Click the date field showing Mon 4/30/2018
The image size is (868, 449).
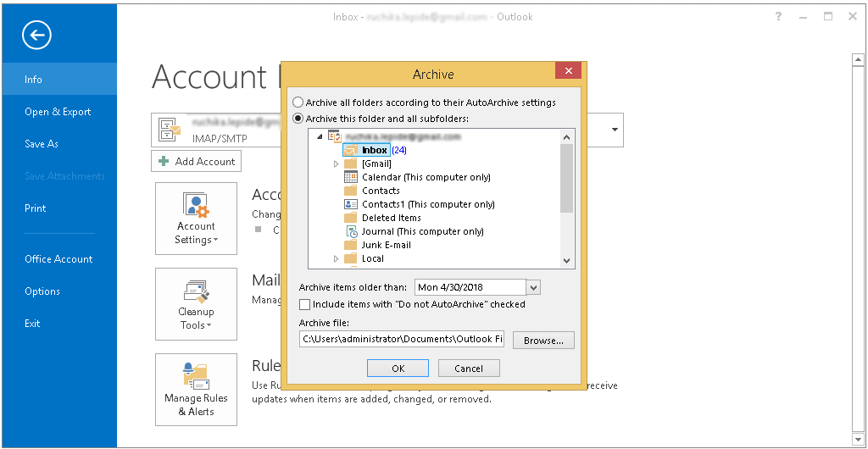(470, 287)
